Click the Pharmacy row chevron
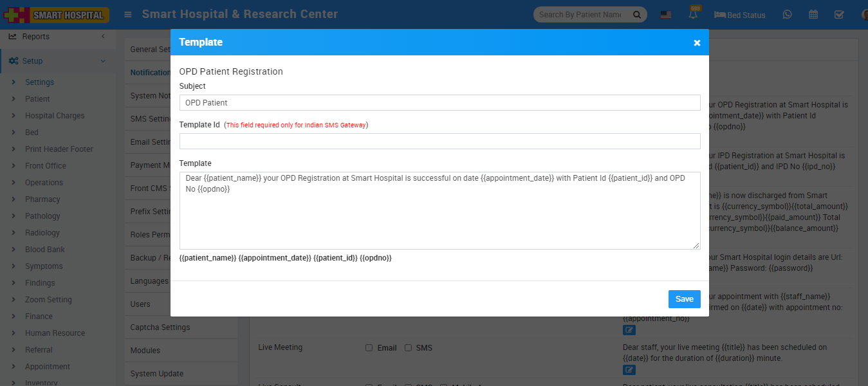The height and width of the screenshot is (386, 868). [x=14, y=199]
